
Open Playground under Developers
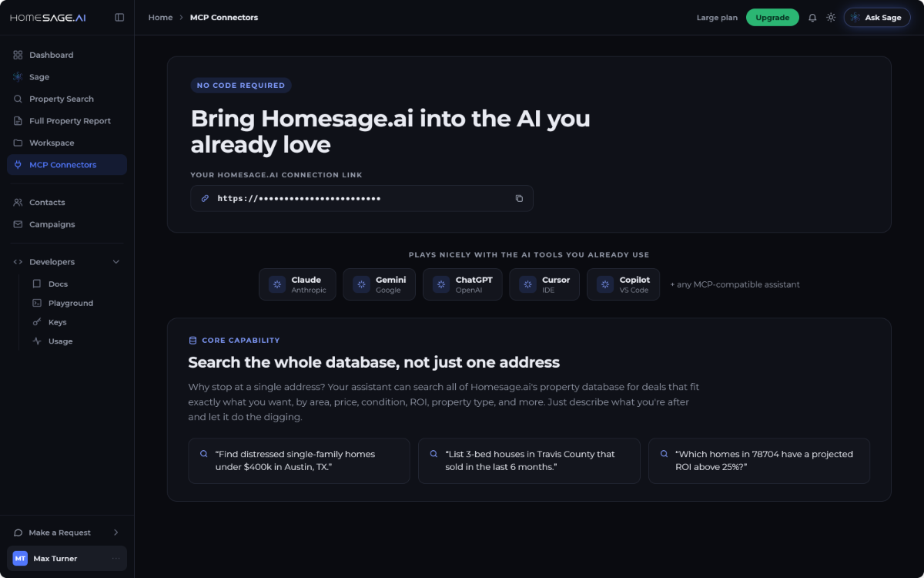pos(75,303)
